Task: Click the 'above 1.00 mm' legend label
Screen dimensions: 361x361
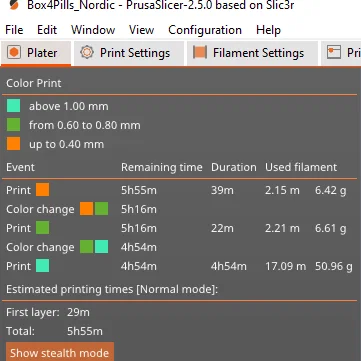Action: (69, 106)
